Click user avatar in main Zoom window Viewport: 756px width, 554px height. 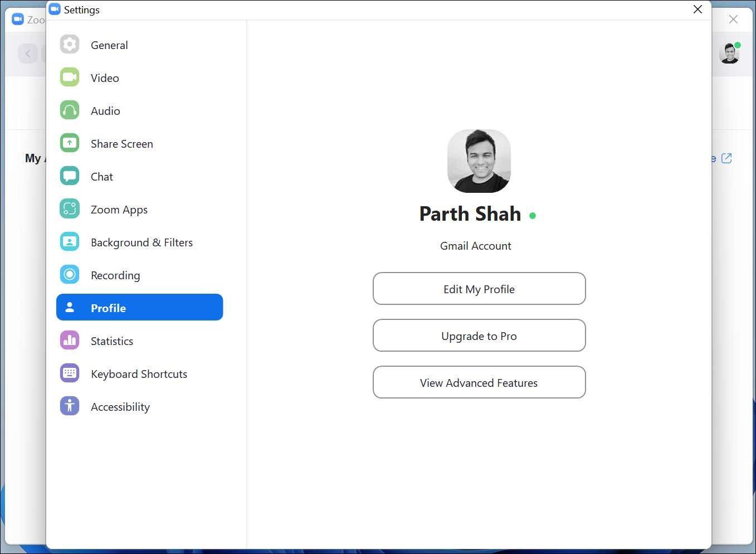tap(729, 54)
